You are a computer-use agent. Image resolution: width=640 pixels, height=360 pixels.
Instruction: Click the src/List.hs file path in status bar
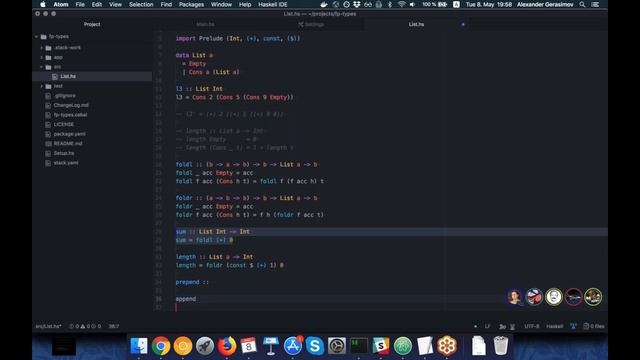click(48, 326)
